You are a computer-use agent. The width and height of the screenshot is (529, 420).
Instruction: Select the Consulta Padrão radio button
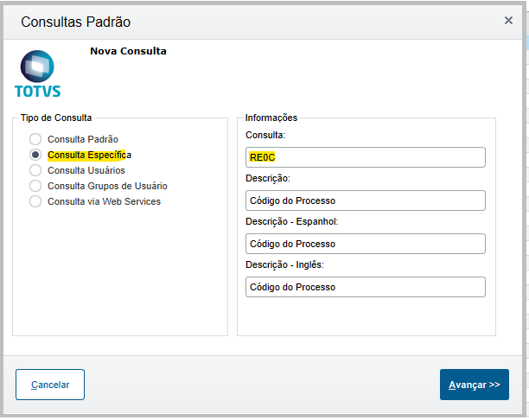pos(35,139)
